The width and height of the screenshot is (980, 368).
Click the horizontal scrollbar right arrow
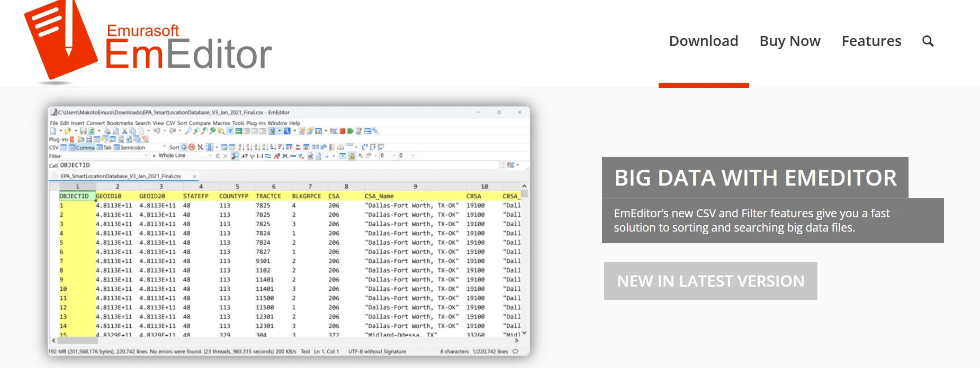click(516, 341)
